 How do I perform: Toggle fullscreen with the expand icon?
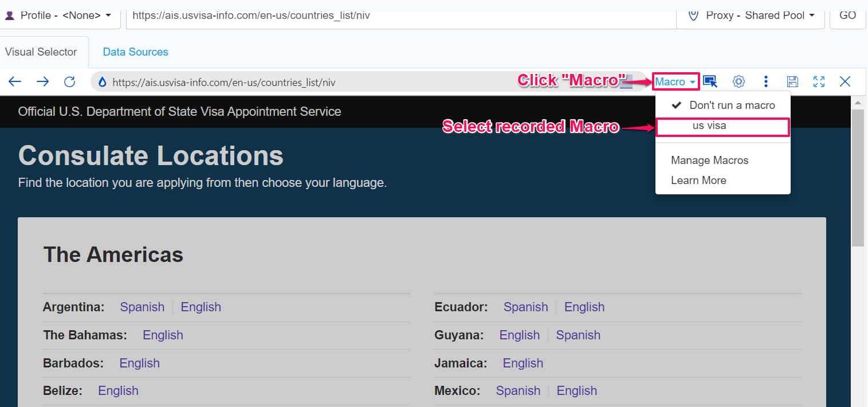click(819, 82)
